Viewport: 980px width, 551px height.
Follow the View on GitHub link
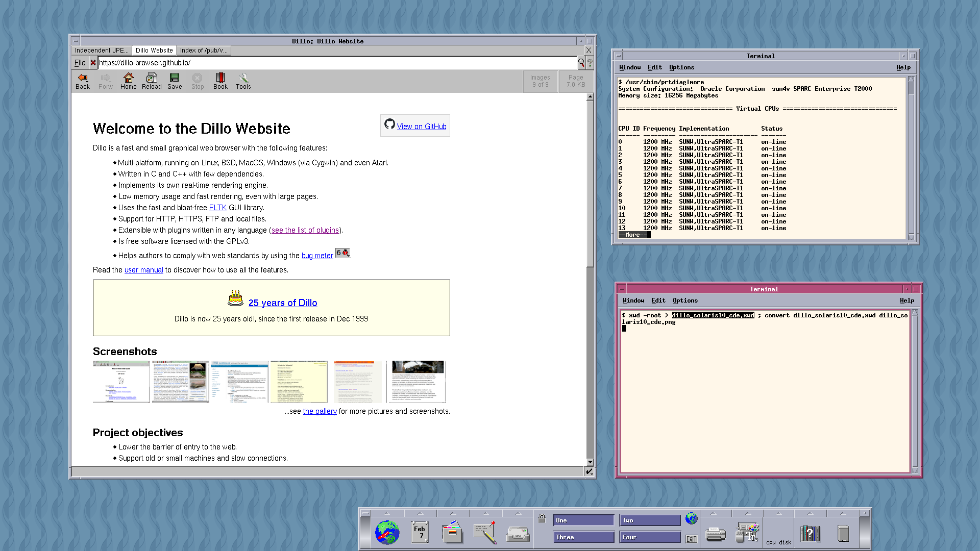click(422, 127)
